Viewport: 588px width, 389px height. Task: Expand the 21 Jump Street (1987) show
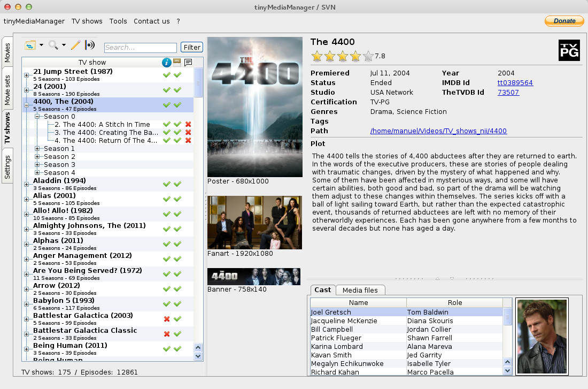[x=27, y=75]
